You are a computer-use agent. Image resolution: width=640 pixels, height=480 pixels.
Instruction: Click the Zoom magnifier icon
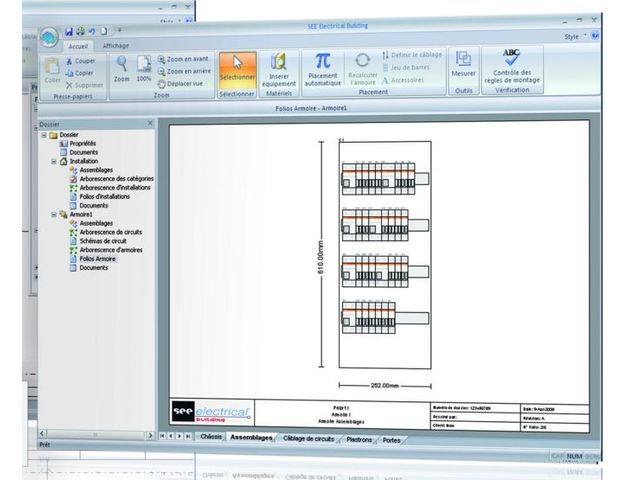pos(122,66)
